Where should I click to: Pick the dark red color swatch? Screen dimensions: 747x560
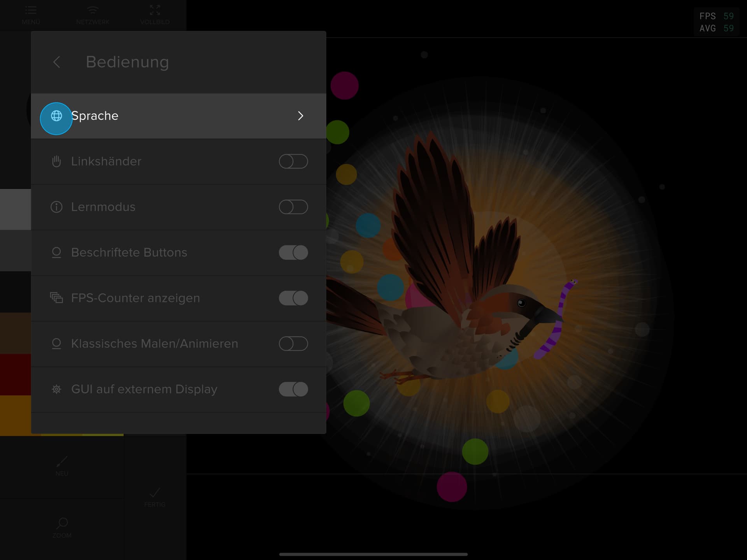pyautogui.click(x=15, y=374)
